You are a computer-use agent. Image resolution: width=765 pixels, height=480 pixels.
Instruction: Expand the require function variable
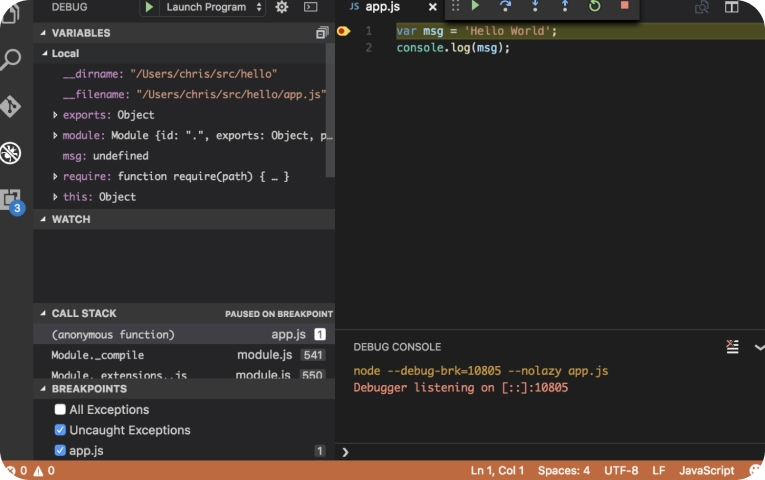coord(55,176)
